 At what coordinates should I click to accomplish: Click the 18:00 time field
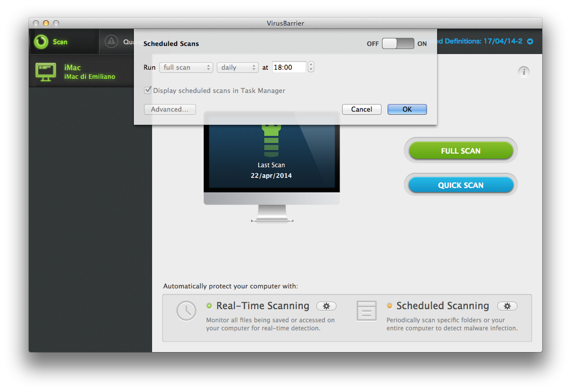tap(289, 67)
